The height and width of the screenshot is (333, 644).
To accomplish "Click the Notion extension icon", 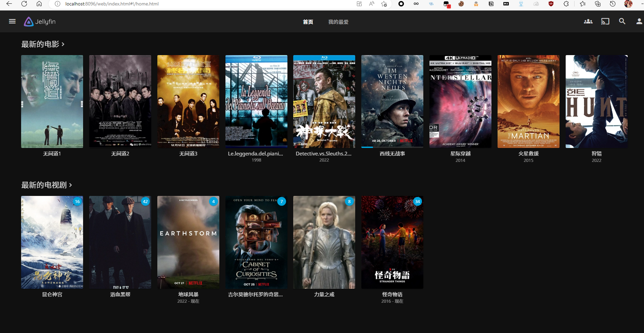I will pyautogui.click(x=491, y=4).
